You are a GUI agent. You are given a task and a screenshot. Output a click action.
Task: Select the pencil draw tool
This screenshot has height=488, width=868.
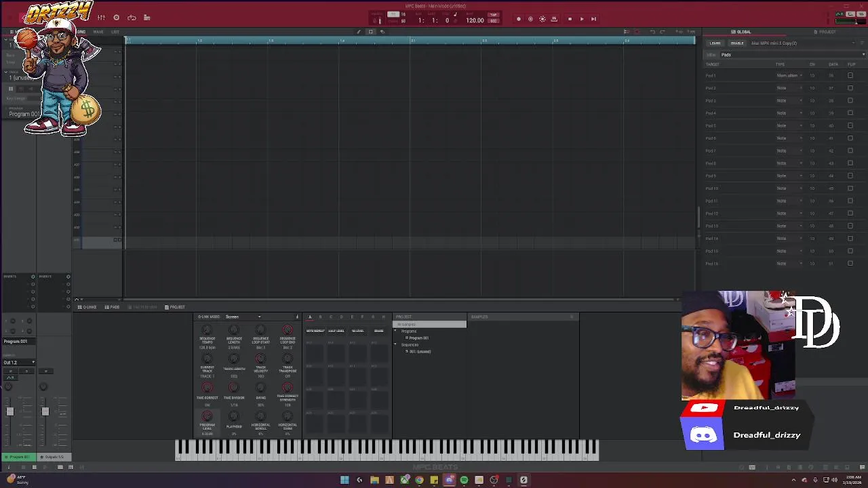(359, 32)
